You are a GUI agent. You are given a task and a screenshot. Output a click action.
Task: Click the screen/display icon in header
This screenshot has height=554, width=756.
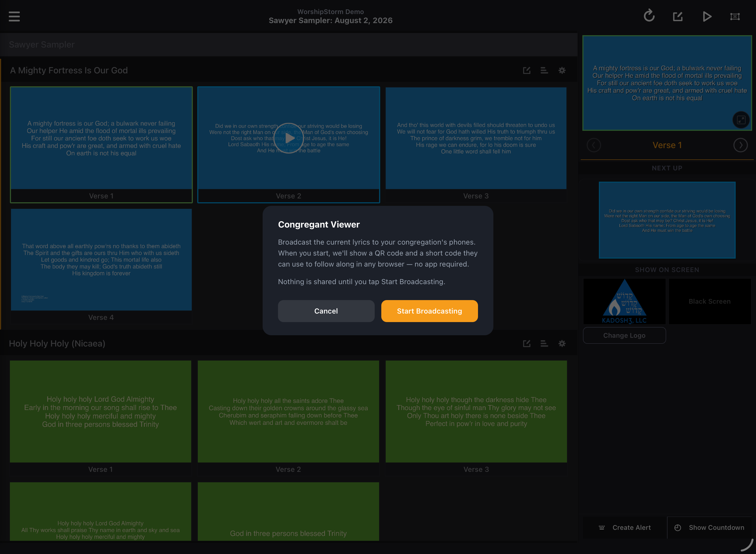[735, 16]
